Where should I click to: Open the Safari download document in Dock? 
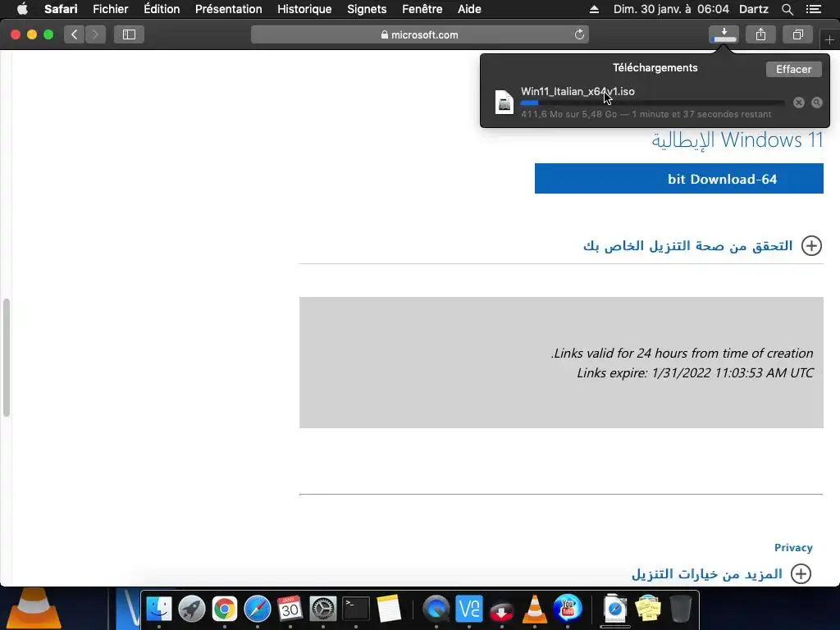[x=615, y=609]
